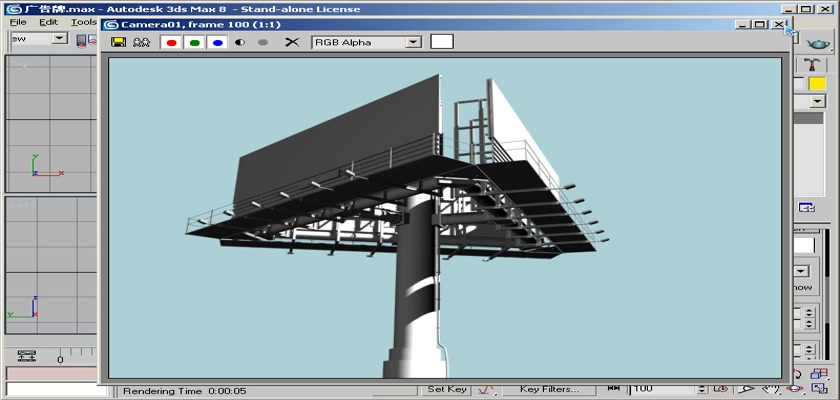Image resolution: width=840 pixels, height=400 pixels.
Task: Click the Clone Virtual Frame Buffer icon
Action: click(x=141, y=43)
